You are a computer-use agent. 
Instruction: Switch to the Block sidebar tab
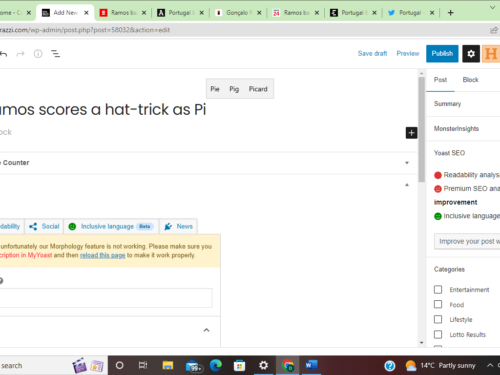point(470,80)
